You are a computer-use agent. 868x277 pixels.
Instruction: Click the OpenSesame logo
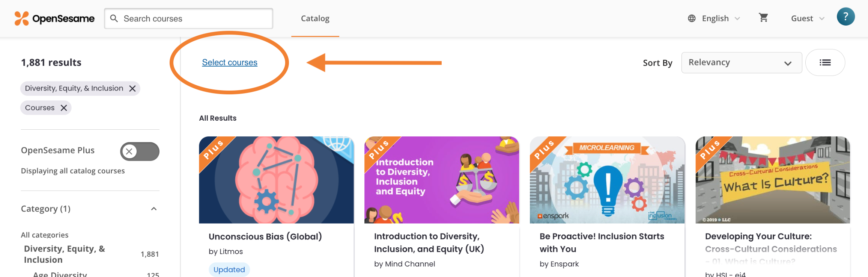click(x=54, y=18)
